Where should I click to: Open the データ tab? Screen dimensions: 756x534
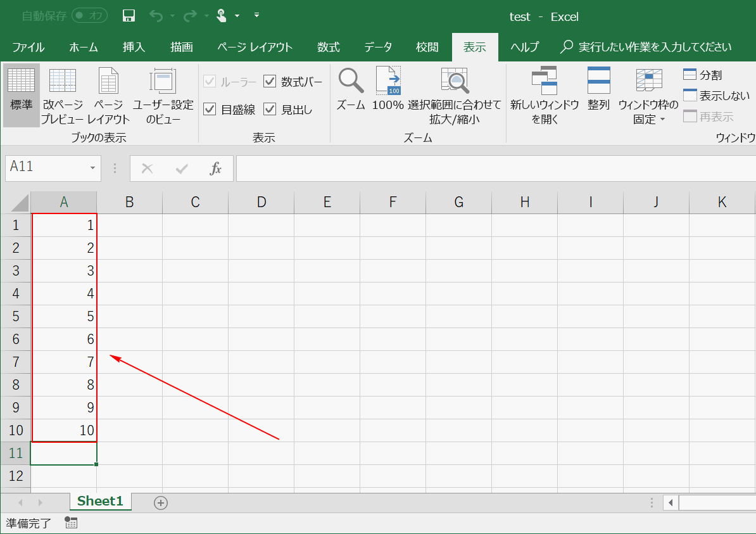[378, 47]
